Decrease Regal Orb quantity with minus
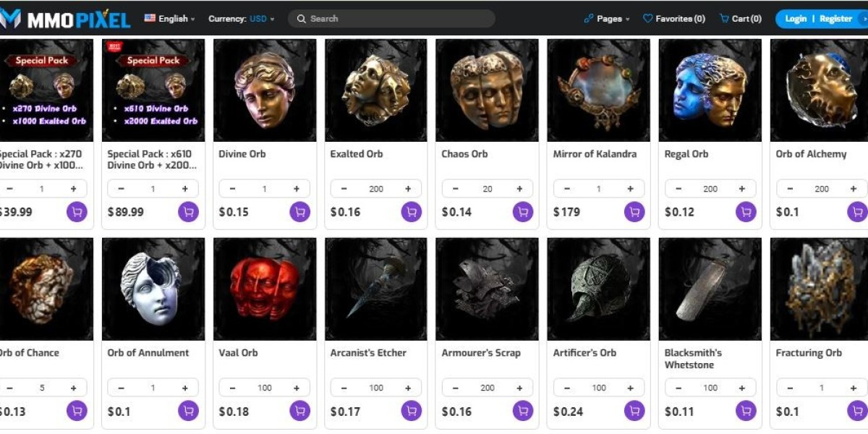 [678, 189]
